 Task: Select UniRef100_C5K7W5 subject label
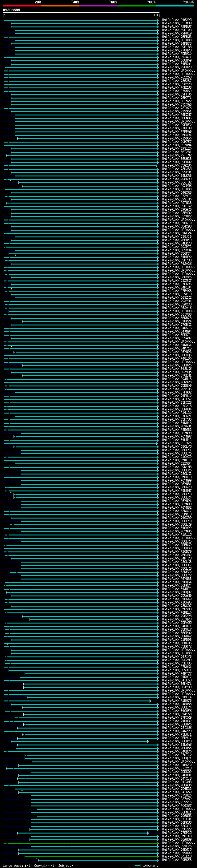click(x=177, y=419)
